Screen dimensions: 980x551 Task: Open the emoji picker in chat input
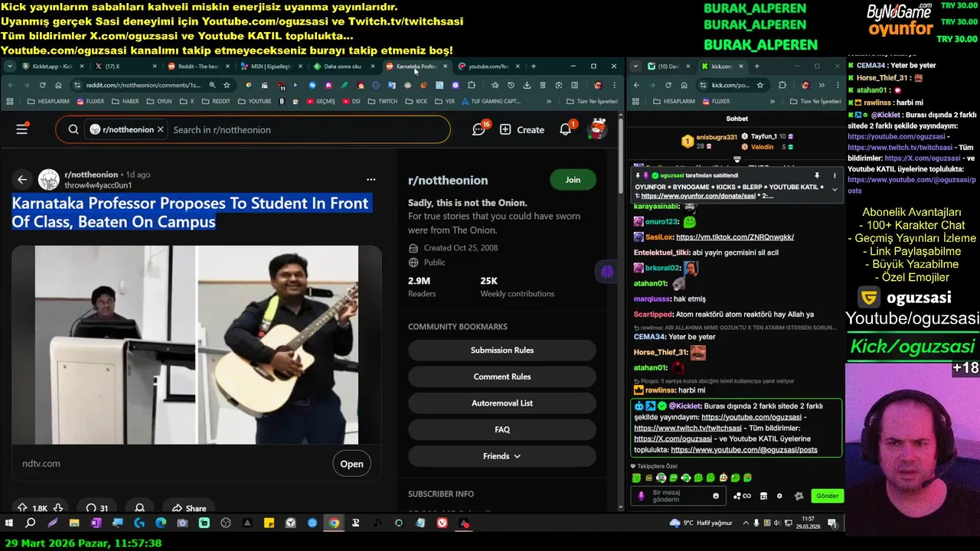click(716, 496)
